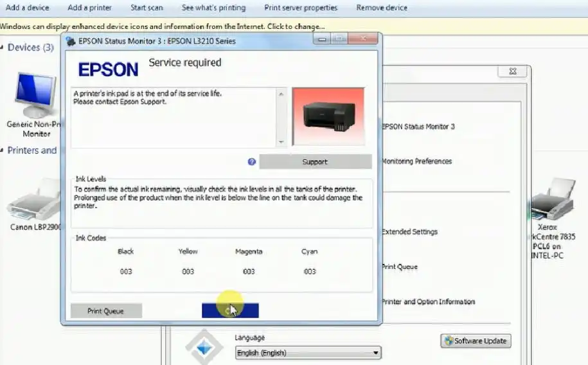Click Start scan in toolbar
This screenshot has width=588, height=365.
pos(147,8)
